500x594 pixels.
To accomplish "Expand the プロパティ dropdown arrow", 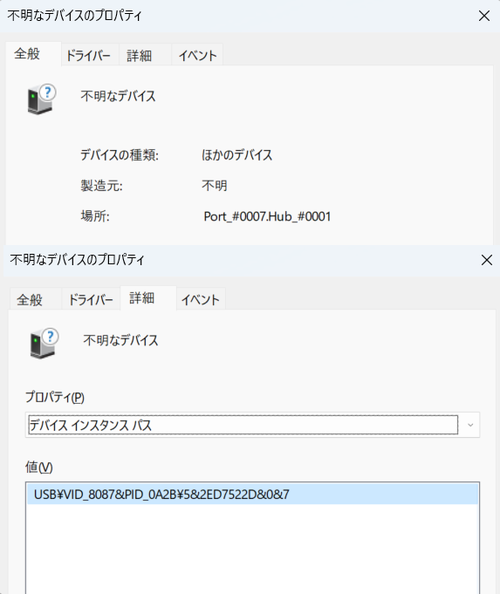I will tap(470, 425).
